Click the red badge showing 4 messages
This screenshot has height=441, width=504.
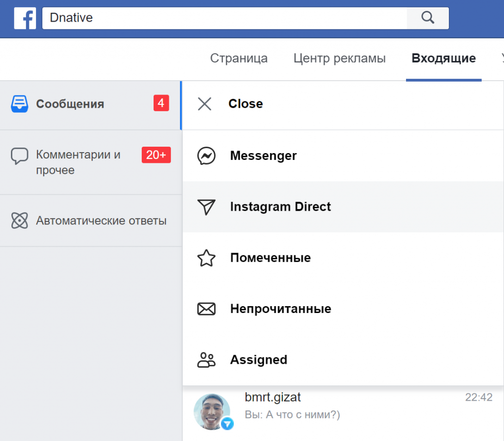pyautogui.click(x=161, y=103)
